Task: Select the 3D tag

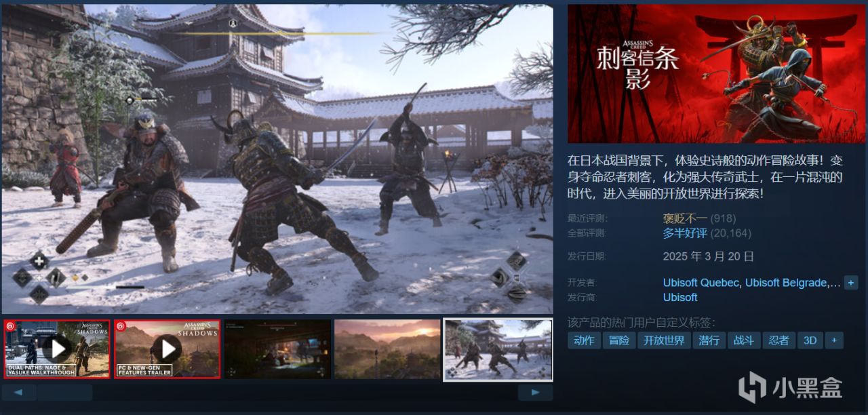Action: coord(810,340)
